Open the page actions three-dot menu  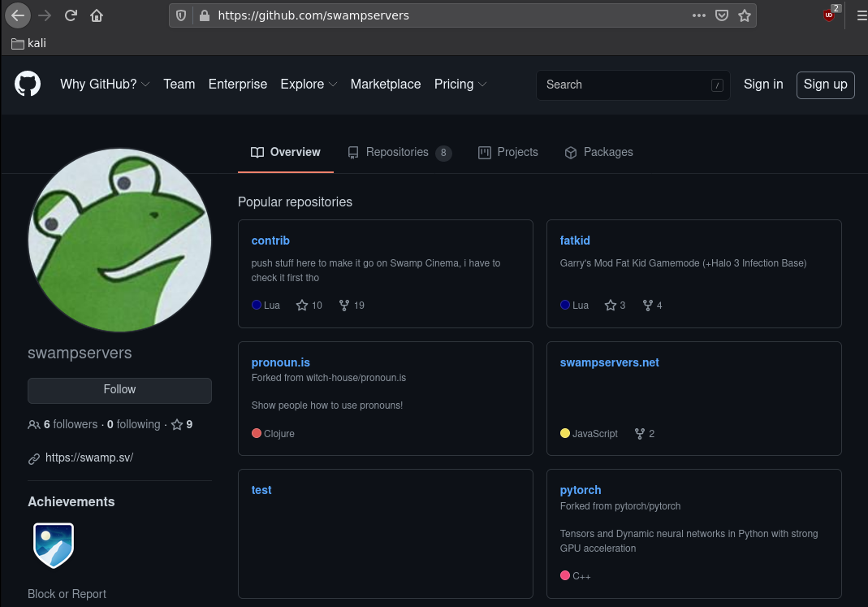click(x=699, y=15)
